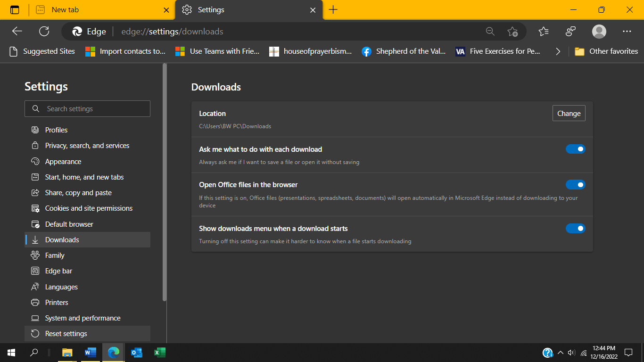Image resolution: width=644 pixels, height=362 pixels.
Task: Open taskbar search magnifier
Action: tap(34, 352)
